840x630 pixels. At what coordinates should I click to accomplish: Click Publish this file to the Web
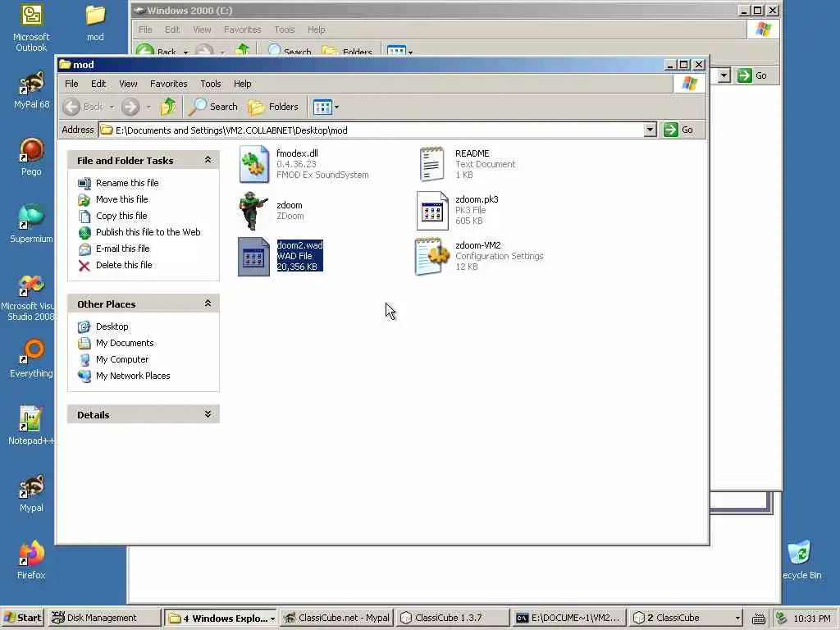148,232
